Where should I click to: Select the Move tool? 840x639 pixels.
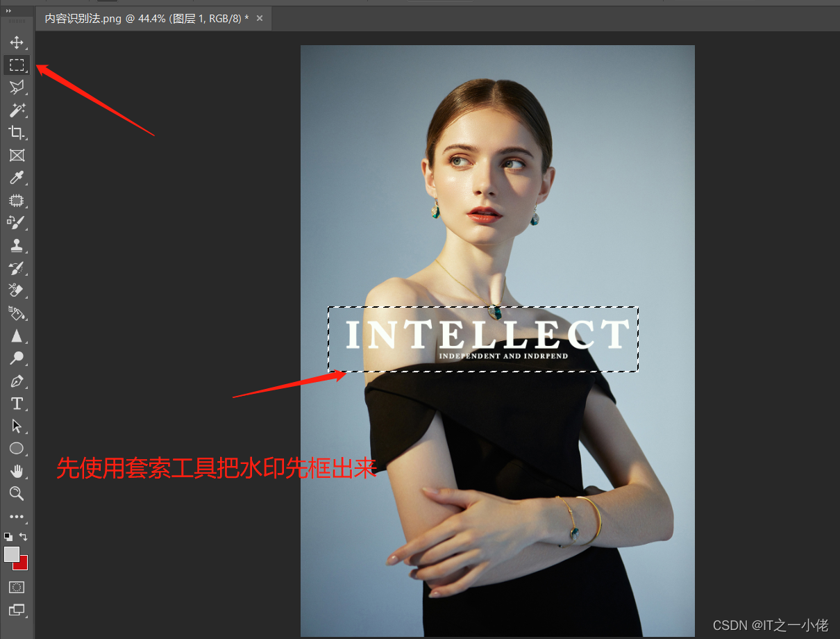coord(17,42)
